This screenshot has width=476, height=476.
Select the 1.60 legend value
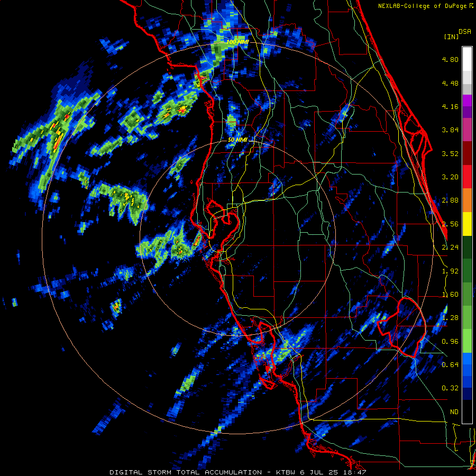450,295
